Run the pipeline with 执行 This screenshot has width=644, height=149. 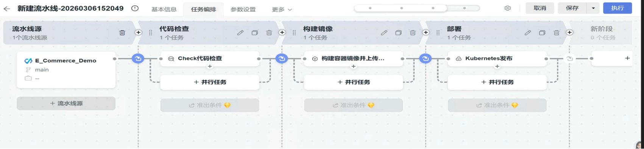click(617, 8)
